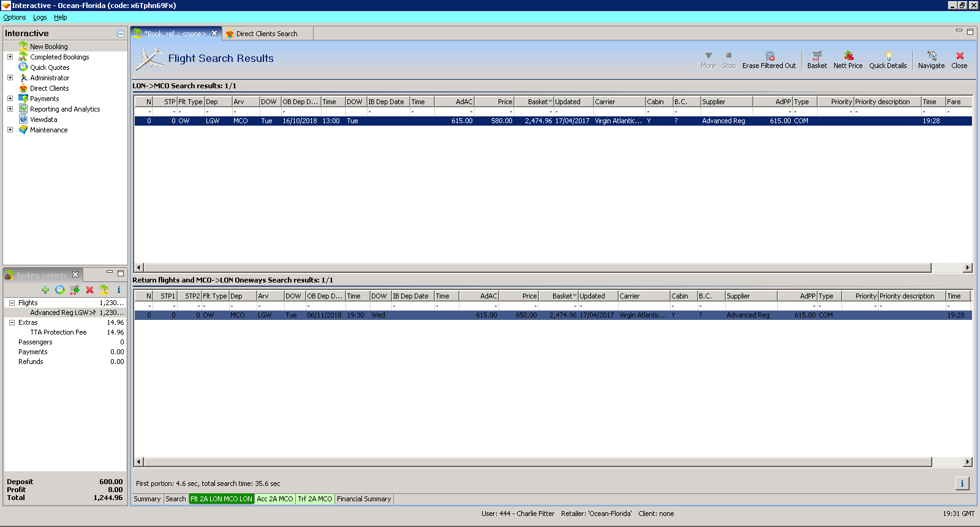Open Quick Quotes from the sidebar
Image resolution: width=980 pixels, height=527 pixels.
tap(50, 67)
